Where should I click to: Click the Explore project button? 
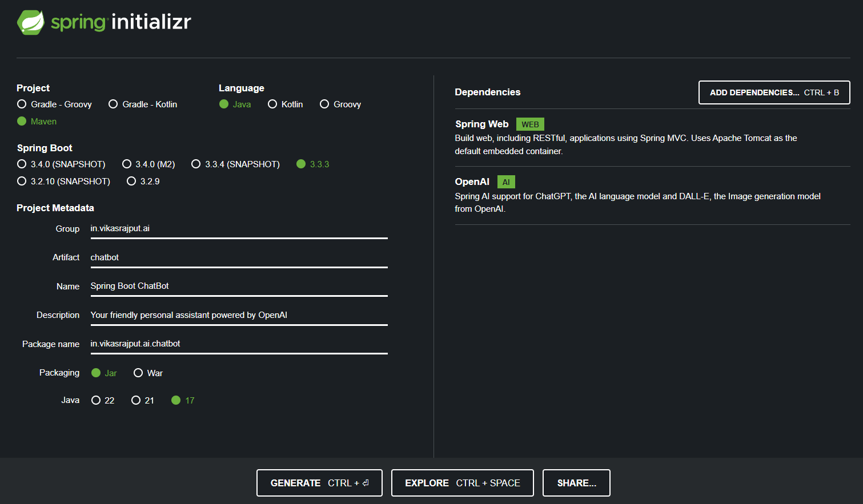[x=463, y=483]
